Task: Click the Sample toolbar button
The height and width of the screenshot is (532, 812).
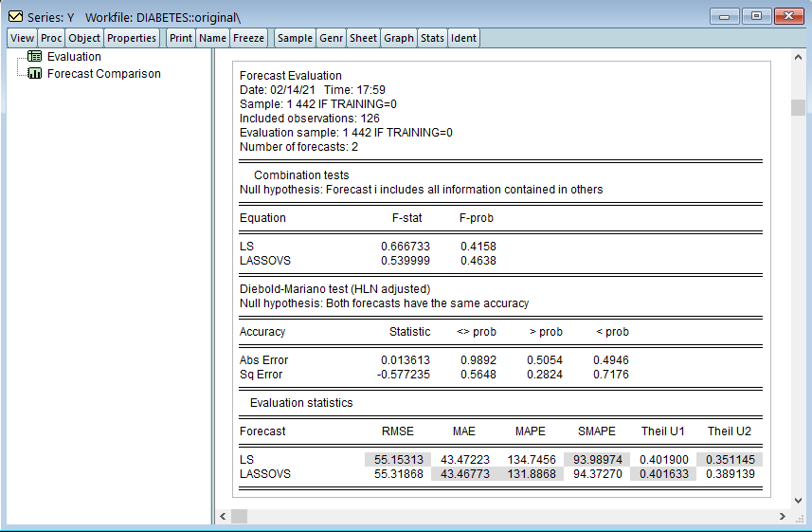Action: (x=295, y=38)
